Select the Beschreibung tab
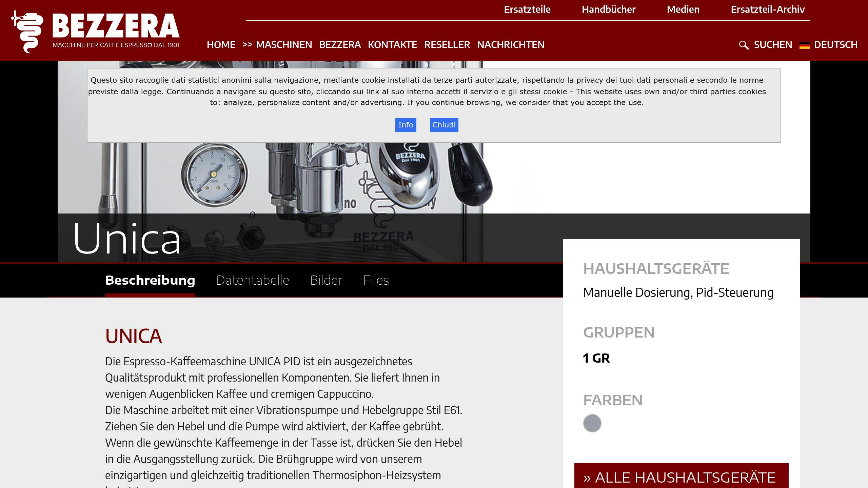The image size is (868, 488). (x=150, y=280)
